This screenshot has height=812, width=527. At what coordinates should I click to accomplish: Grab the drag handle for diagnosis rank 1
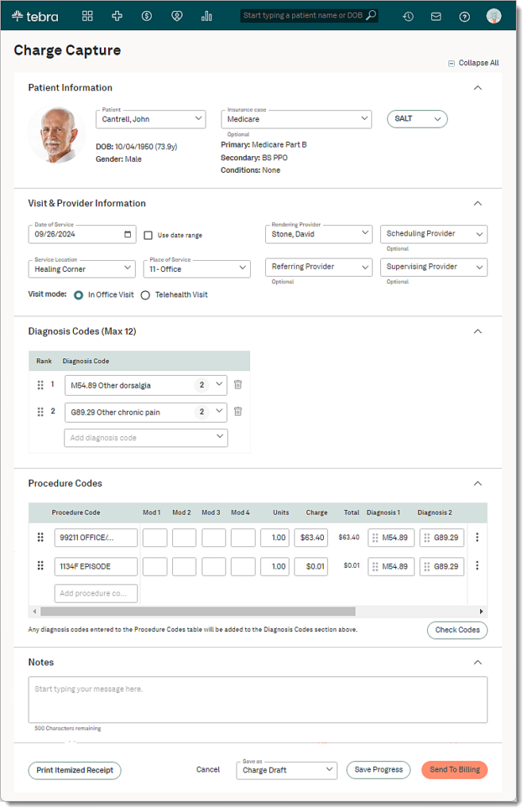pos(40,385)
